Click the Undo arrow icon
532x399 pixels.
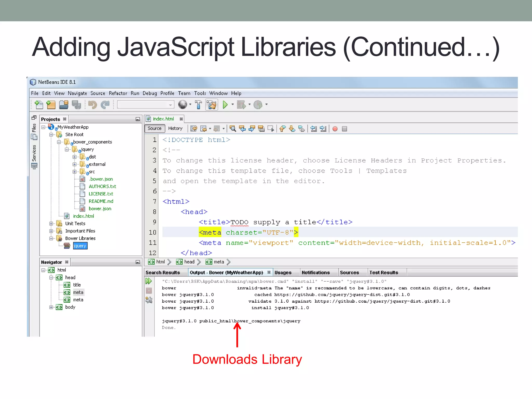point(92,105)
